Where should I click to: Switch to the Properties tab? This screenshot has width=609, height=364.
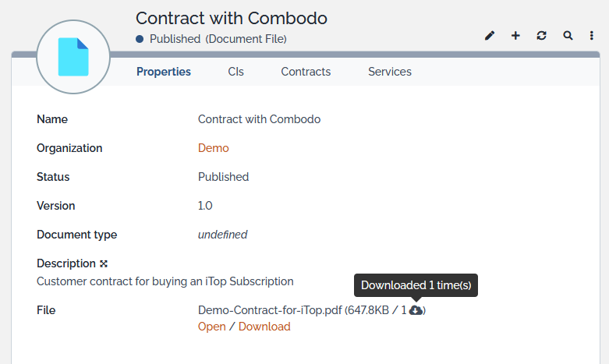coord(164,72)
